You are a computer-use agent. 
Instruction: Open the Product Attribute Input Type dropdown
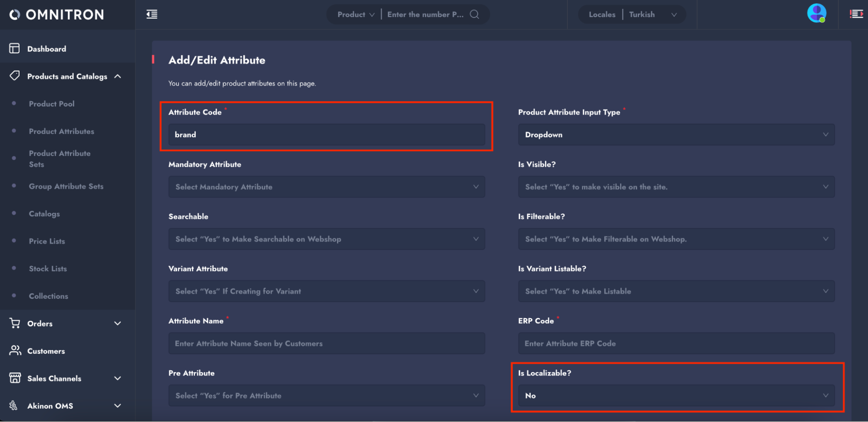[x=676, y=135]
